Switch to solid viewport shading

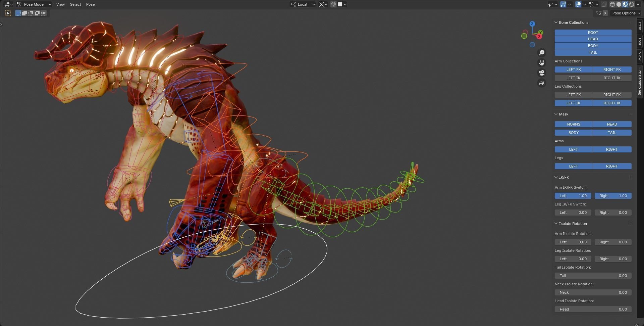tap(619, 4)
